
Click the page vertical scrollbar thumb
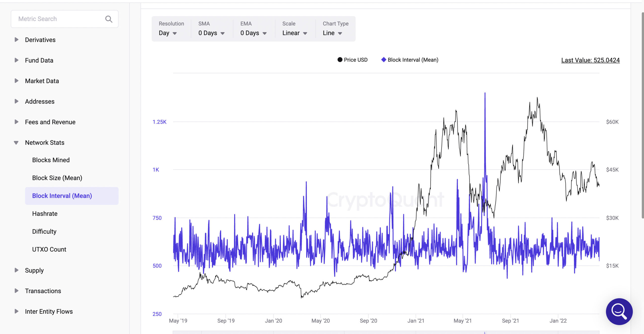pos(642,115)
